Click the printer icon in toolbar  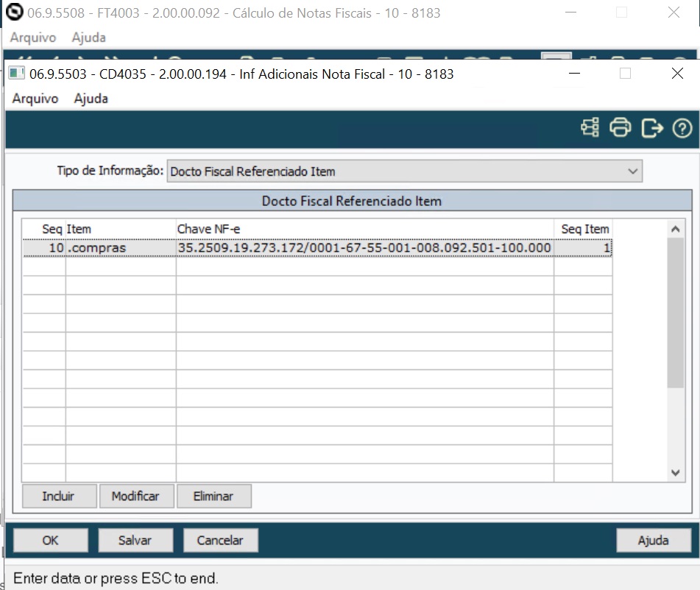pyautogui.click(x=621, y=128)
